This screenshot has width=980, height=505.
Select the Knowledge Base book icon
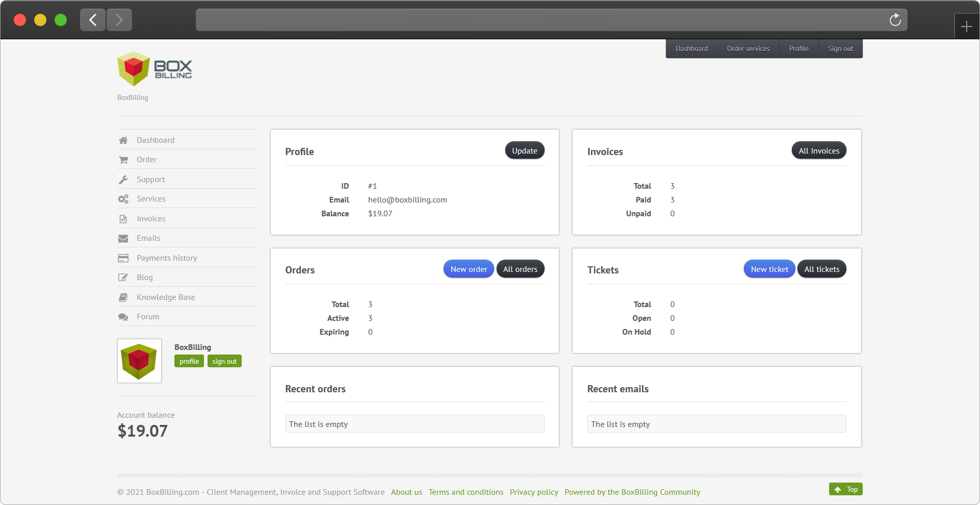pyautogui.click(x=123, y=297)
